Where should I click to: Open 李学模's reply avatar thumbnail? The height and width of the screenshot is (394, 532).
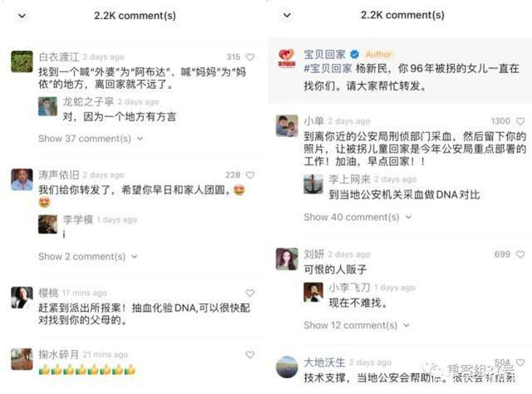[x=47, y=224]
